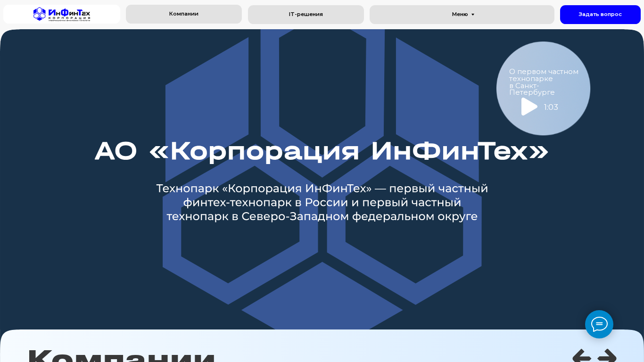Open the Компании navigation item
Screen dimensions: 644x362
pyautogui.click(x=184, y=14)
